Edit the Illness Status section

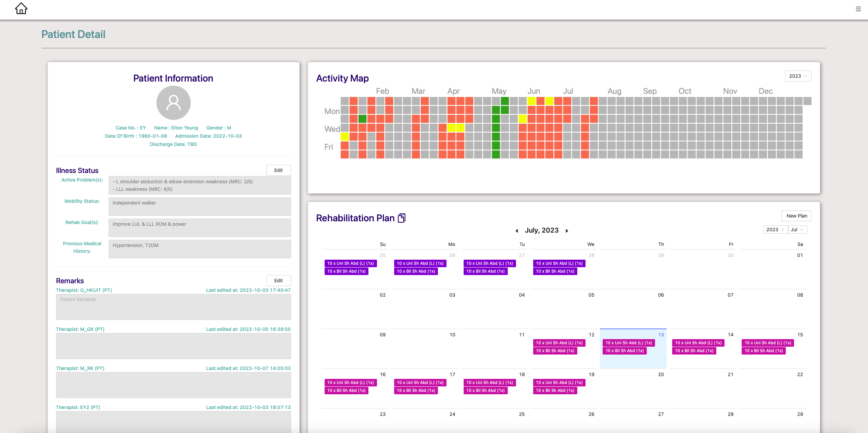click(x=278, y=170)
